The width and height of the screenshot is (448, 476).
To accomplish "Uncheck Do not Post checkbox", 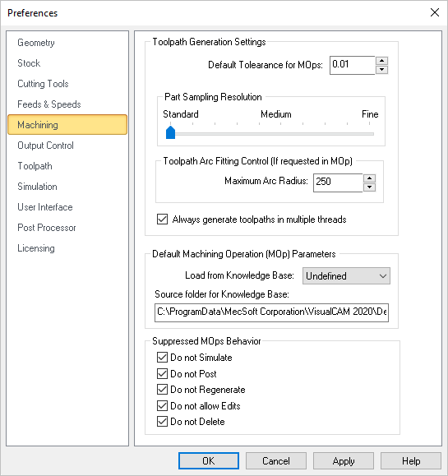I will point(163,373).
